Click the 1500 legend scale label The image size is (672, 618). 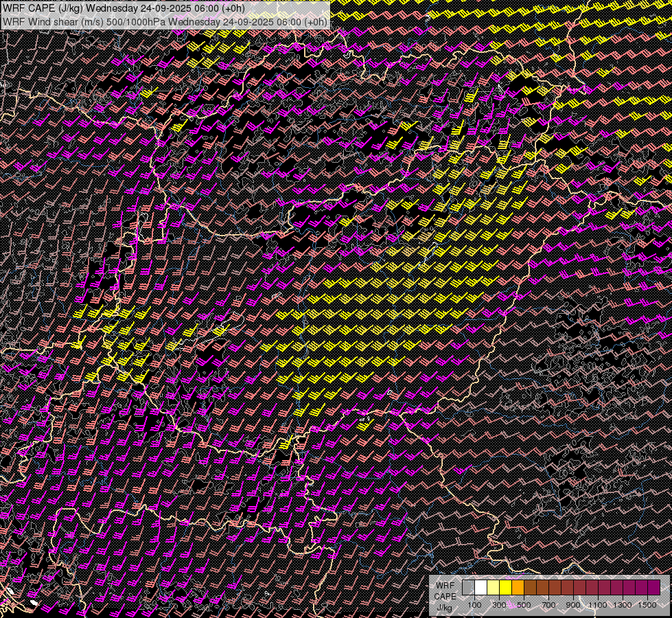tap(647, 605)
